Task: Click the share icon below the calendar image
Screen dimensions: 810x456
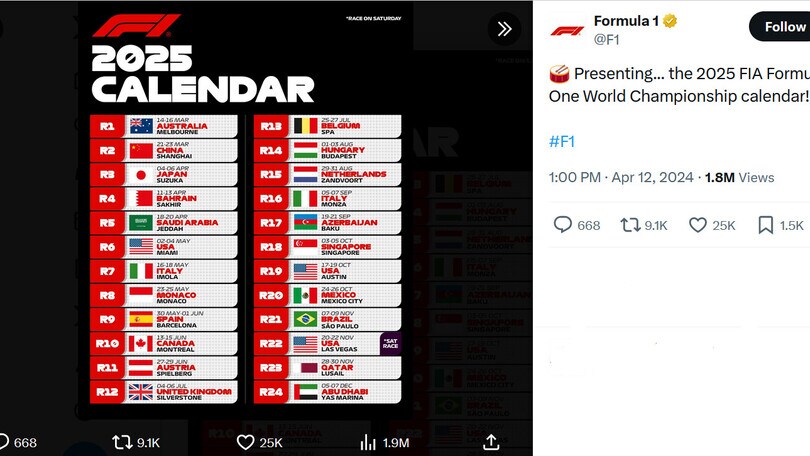Action: pos(491,442)
